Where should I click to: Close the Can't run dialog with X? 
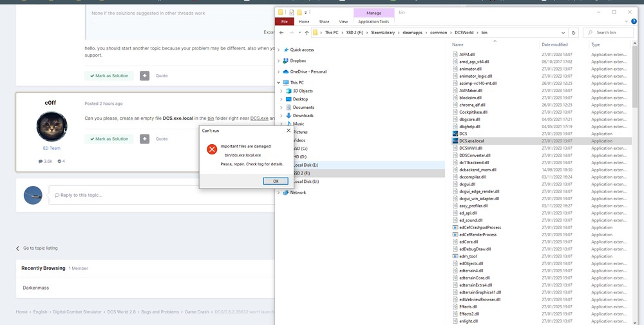(289, 131)
